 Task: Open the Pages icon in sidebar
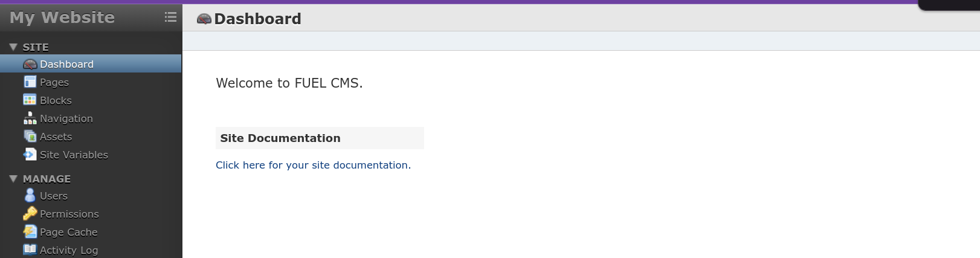pos(30,82)
